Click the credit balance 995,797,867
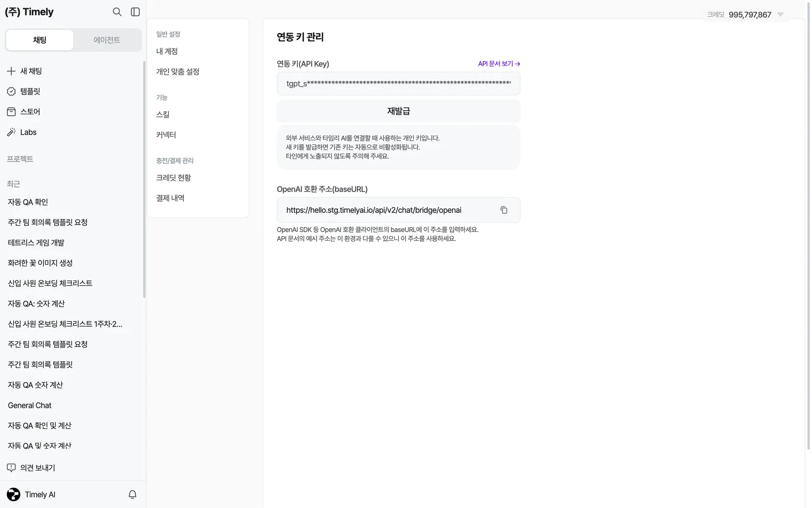This screenshot has height=508, width=812. pos(750,15)
